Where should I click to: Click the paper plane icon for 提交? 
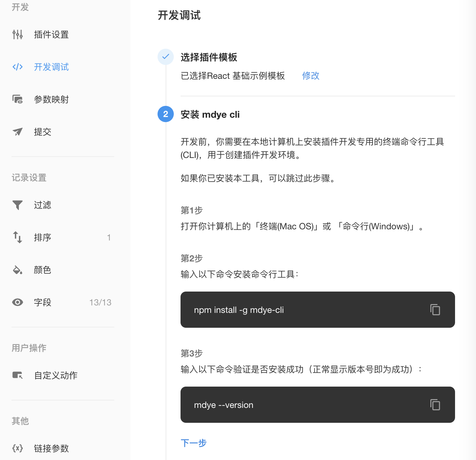click(18, 132)
